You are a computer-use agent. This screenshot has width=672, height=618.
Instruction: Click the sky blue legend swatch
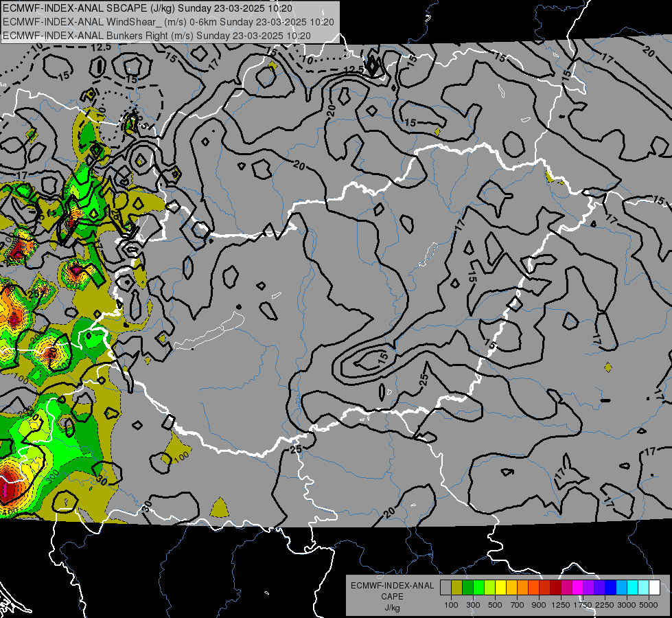pyautogui.click(x=621, y=587)
